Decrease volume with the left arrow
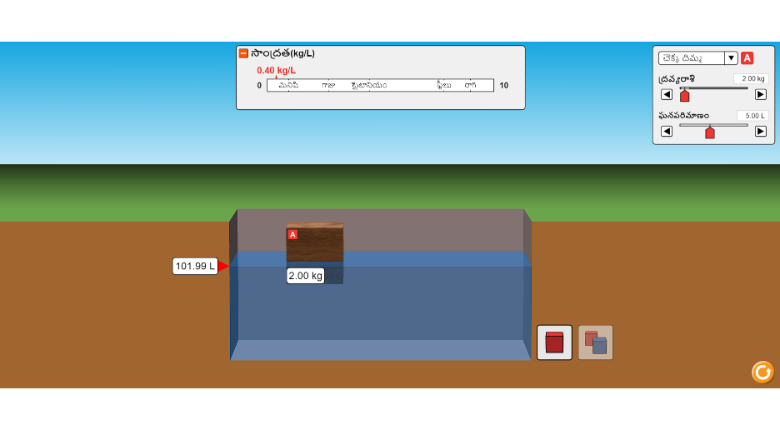The height and width of the screenshot is (430, 780). [667, 131]
